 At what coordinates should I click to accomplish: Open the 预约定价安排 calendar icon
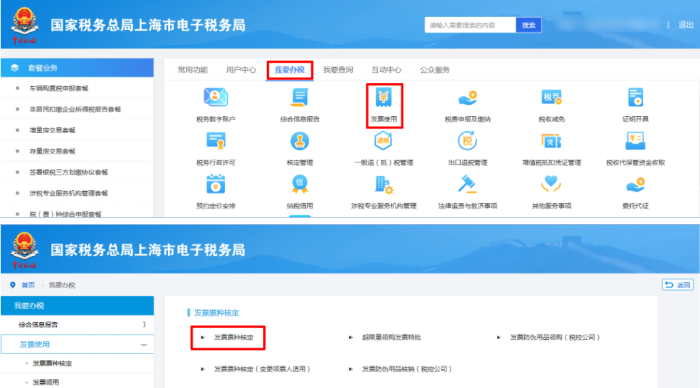point(216,184)
